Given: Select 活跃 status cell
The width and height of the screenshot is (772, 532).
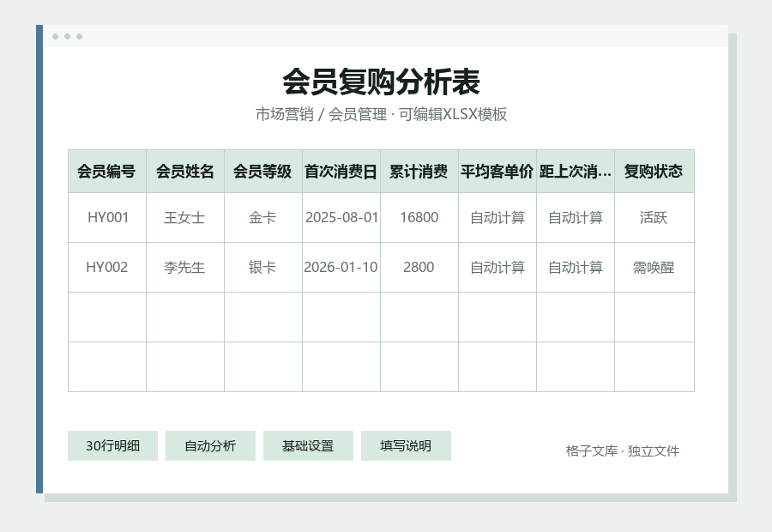Looking at the screenshot, I should [x=654, y=218].
